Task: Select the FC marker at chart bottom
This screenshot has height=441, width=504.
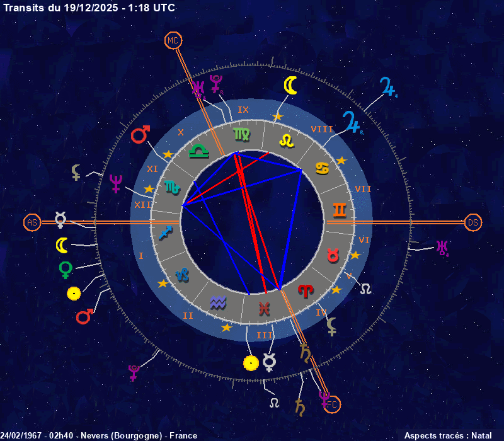Action: (x=332, y=404)
